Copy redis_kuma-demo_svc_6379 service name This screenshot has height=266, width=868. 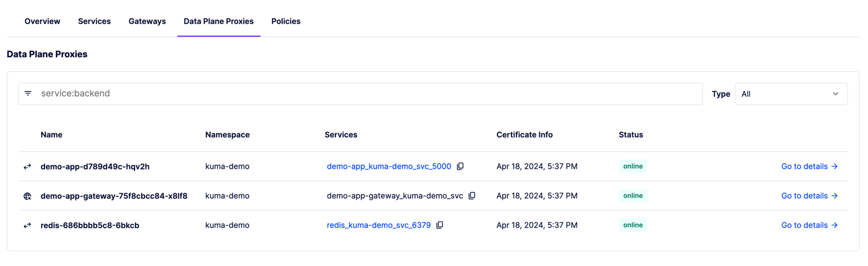439,225
